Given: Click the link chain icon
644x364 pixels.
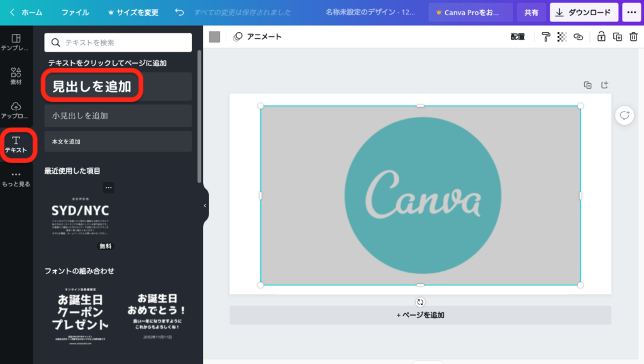Looking at the screenshot, I should coord(579,37).
